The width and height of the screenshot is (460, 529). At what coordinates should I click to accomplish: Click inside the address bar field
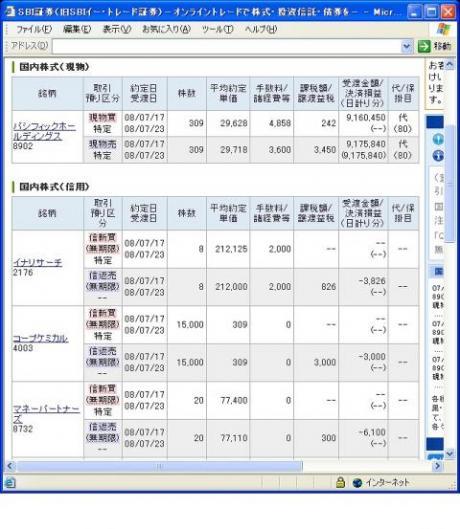point(227,46)
